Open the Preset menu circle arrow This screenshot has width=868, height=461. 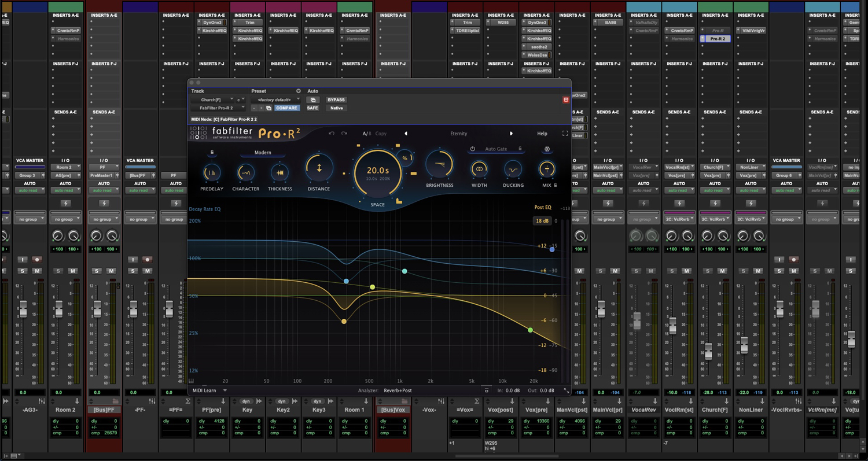click(x=299, y=91)
